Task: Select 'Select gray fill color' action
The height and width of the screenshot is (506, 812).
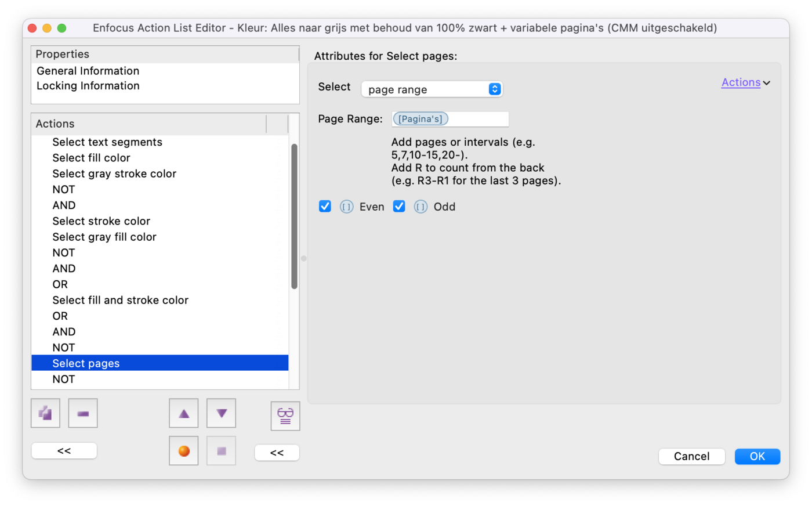Action: pos(160,237)
